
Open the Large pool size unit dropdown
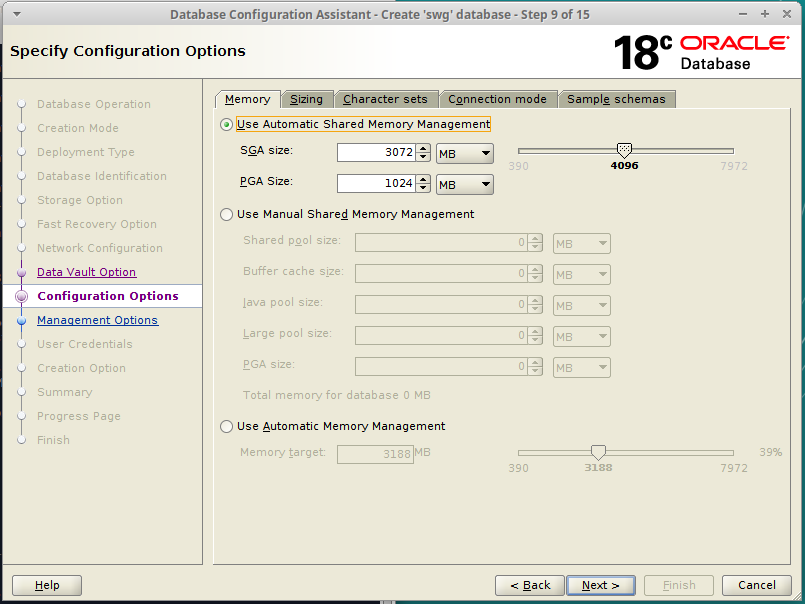click(x=582, y=336)
